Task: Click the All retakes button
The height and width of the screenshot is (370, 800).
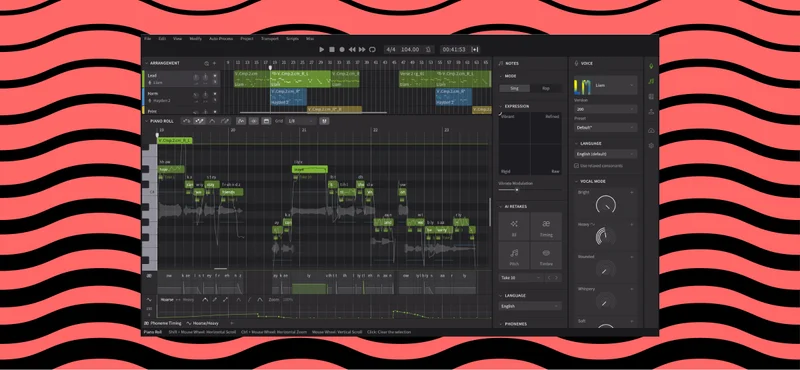Action: 514,227
